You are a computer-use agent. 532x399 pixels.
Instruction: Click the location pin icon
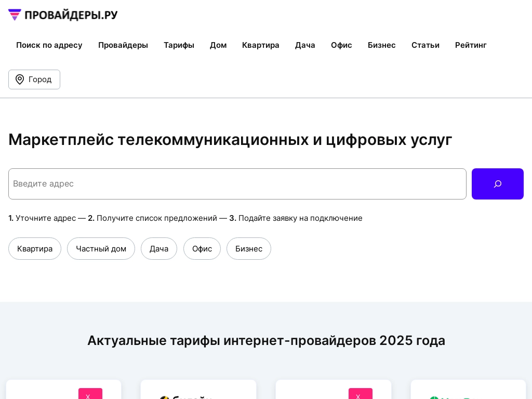click(x=20, y=79)
